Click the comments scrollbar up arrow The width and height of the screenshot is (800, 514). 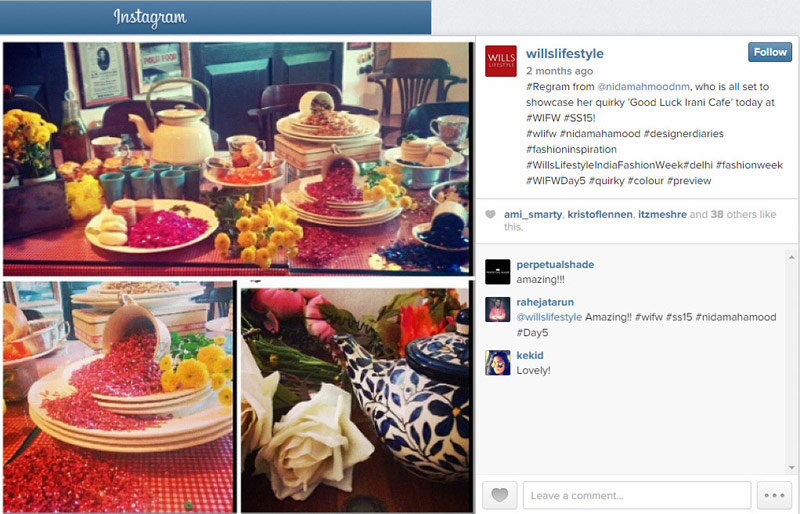point(791,258)
